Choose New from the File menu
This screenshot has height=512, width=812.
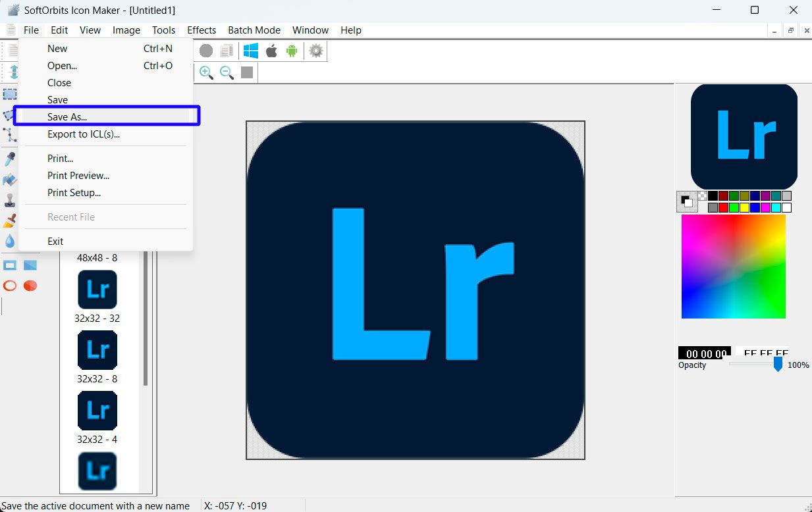pos(105,48)
